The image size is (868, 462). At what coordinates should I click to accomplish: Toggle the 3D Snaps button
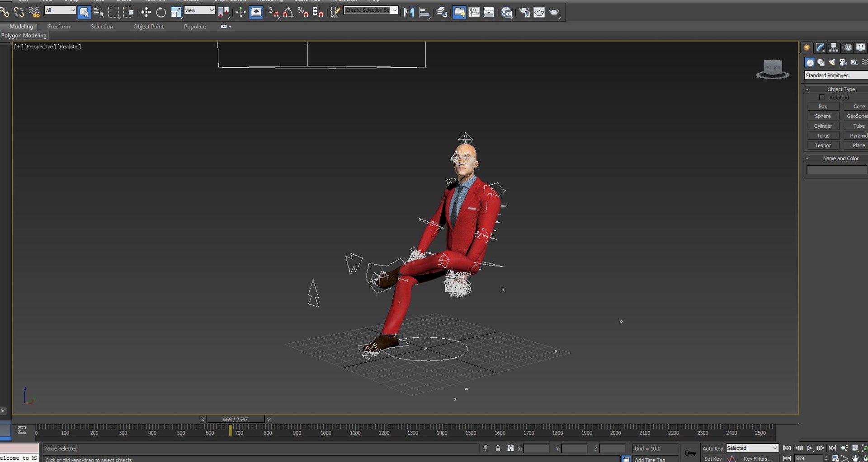pos(274,12)
